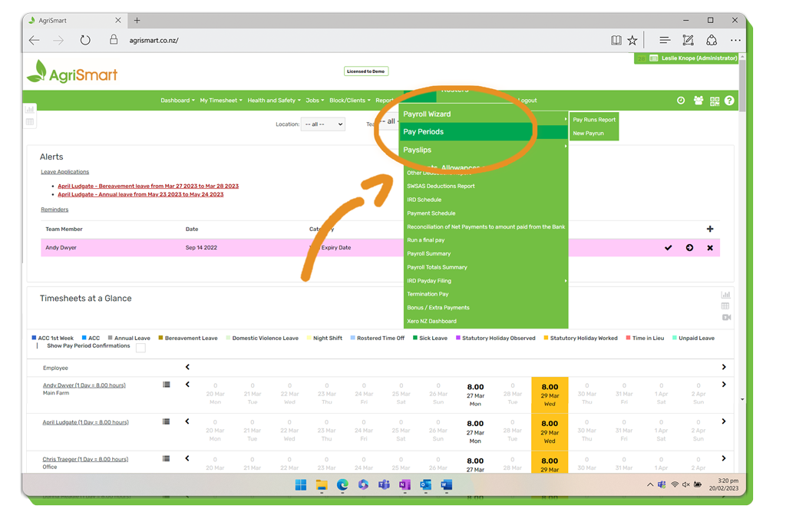
Task: Select Pay Periods from Payroll menu
Action: (x=424, y=132)
